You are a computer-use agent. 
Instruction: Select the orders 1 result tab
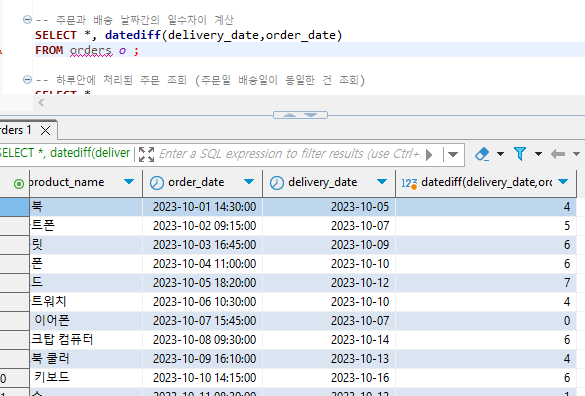(15, 130)
